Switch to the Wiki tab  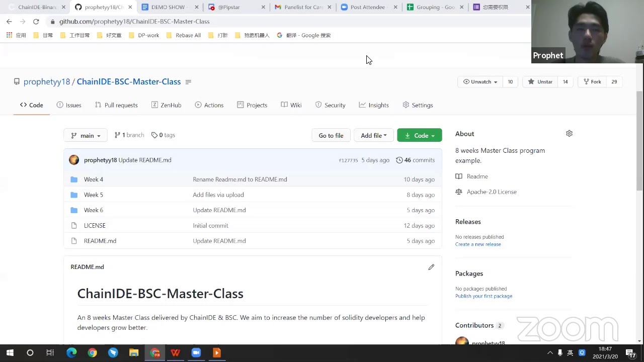291,105
